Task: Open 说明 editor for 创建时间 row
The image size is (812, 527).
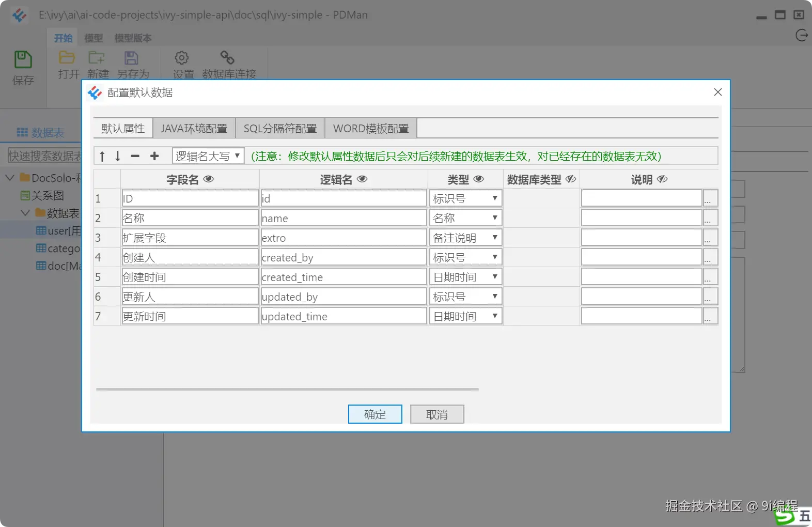Action: (x=710, y=277)
